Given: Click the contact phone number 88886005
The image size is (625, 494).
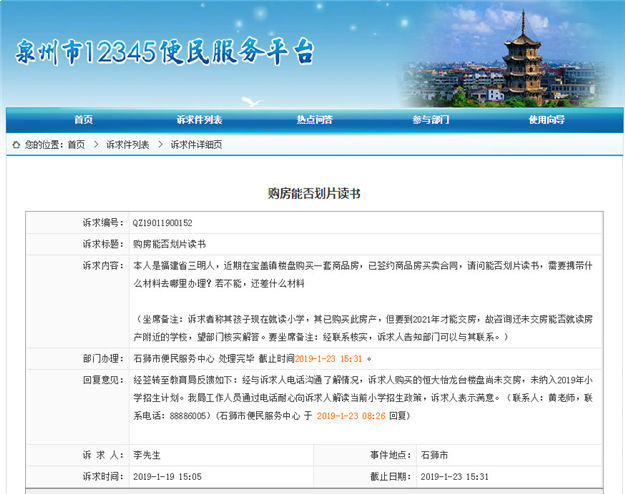Looking at the screenshot, I should click(187, 413).
